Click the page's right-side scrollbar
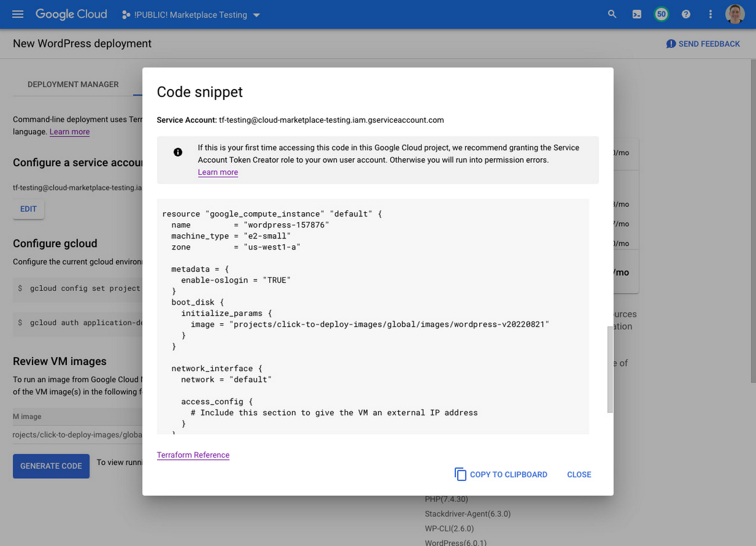The height and width of the screenshot is (546, 756). (753, 221)
